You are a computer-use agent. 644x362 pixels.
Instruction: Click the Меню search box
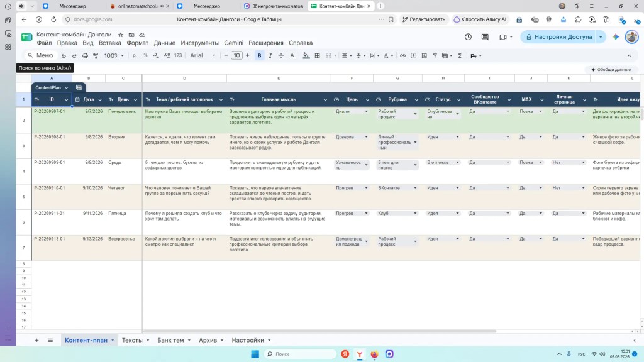point(40,56)
